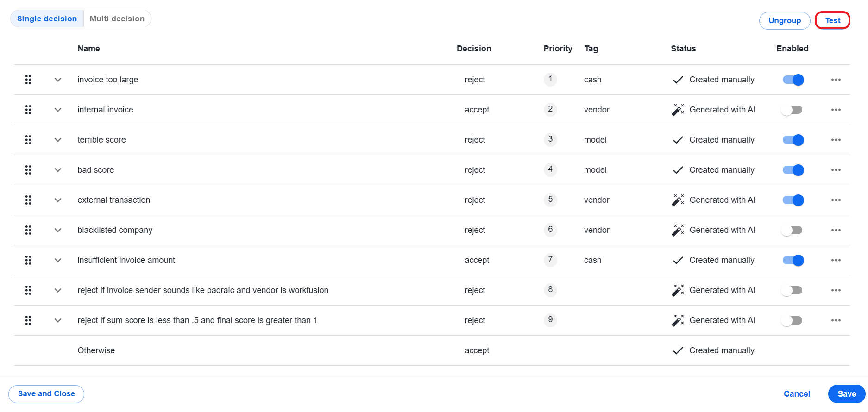Click accept decision on internal invoice row
This screenshot has width=868, height=412.
coord(477,110)
